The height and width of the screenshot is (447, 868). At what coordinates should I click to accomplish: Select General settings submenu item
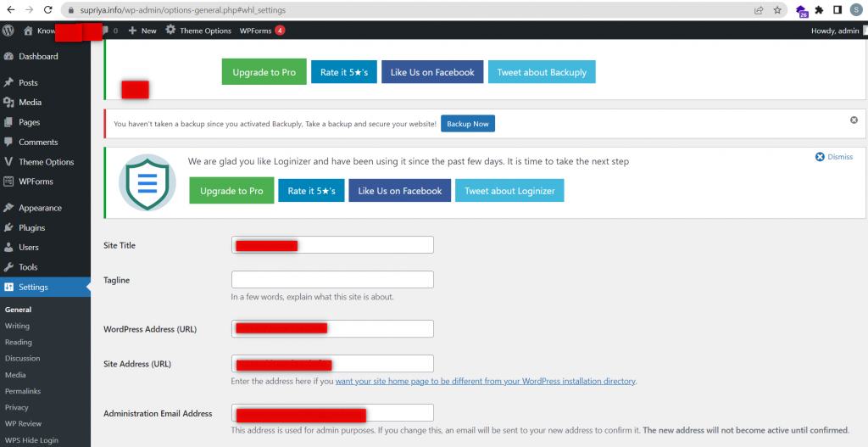coord(19,310)
